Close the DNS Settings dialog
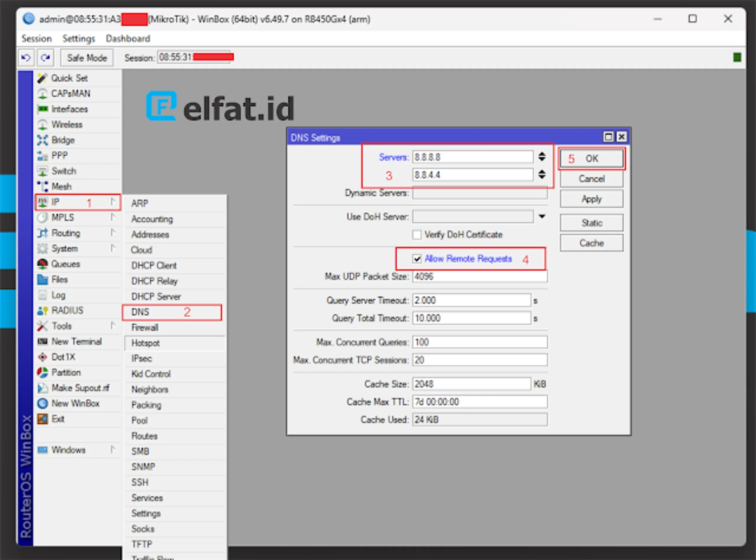The height and width of the screenshot is (560, 756). 621,137
